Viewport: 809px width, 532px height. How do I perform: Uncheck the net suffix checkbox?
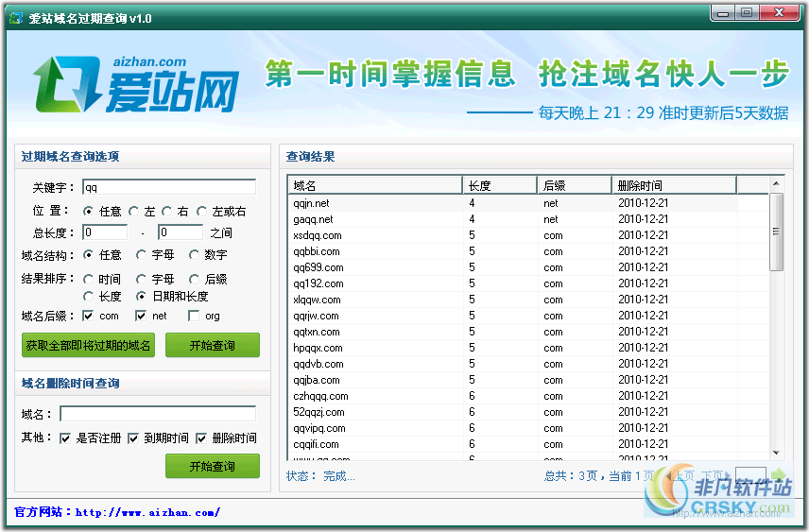pyautogui.click(x=140, y=316)
